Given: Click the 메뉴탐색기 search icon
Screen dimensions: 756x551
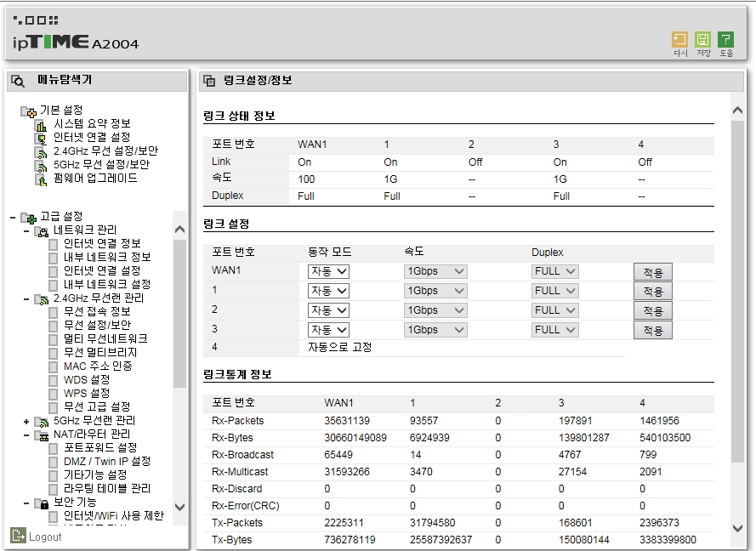Looking at the screenshot, I should 18,81.
